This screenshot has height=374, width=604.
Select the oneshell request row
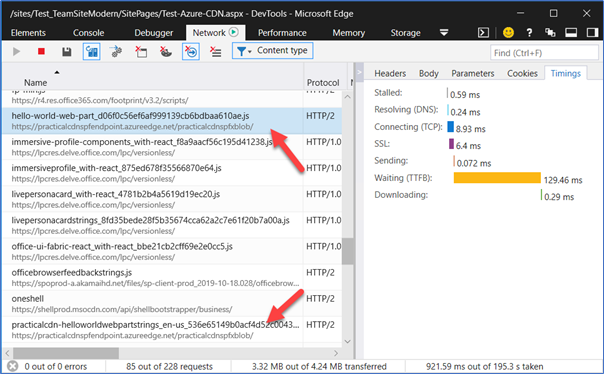[172, 304]
